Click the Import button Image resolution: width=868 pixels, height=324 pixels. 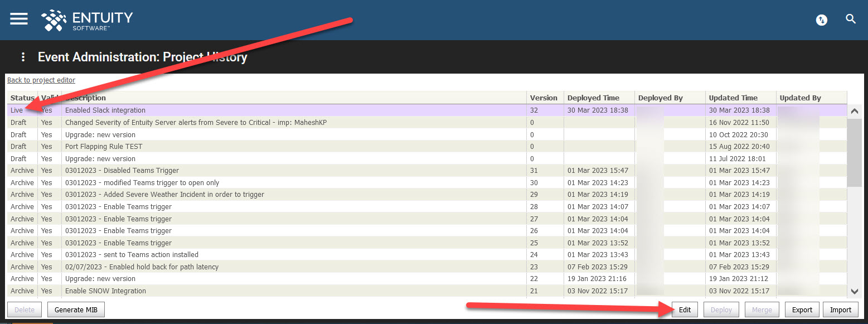[841, 310]
